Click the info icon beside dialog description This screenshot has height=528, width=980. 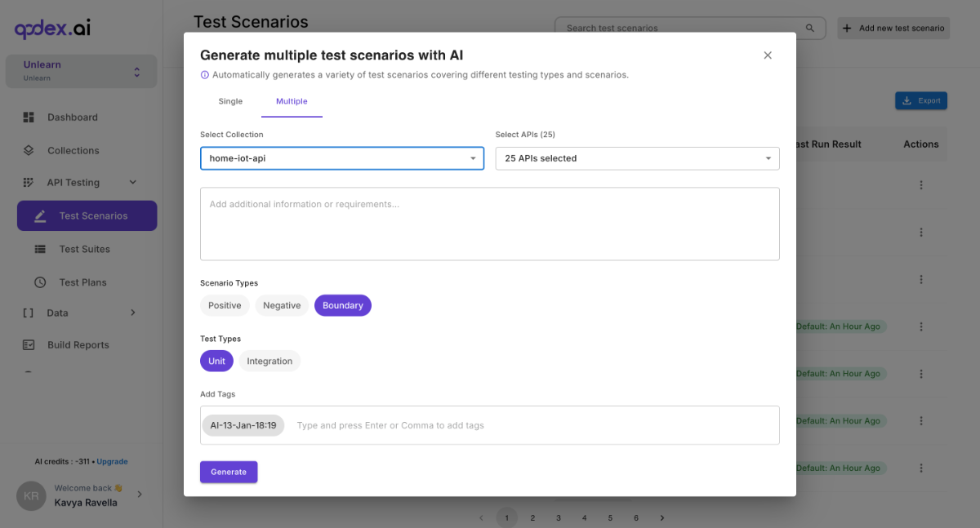(205, 75)
